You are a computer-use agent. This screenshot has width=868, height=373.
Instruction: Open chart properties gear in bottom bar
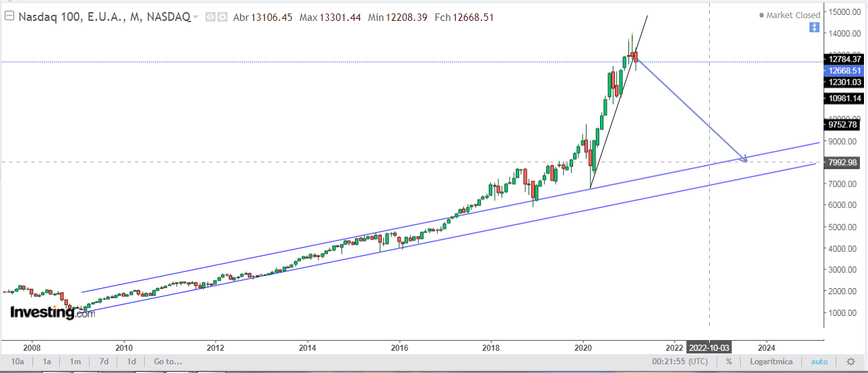[x=850, y=362]
